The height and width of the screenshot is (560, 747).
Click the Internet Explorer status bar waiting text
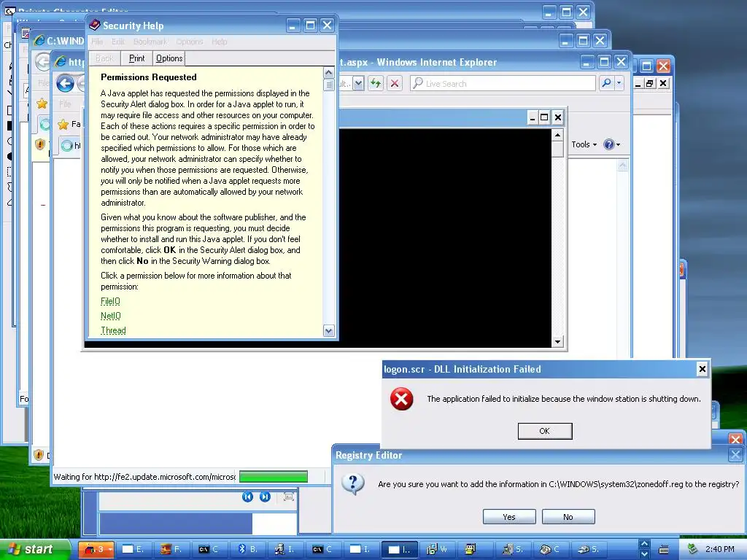tap(144, 477)
